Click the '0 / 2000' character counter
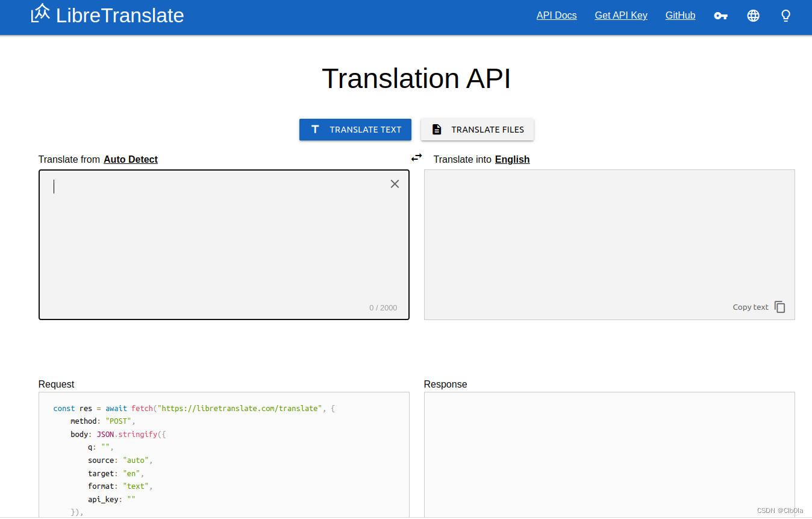This screenshot has height=519, width=812. 383,308
